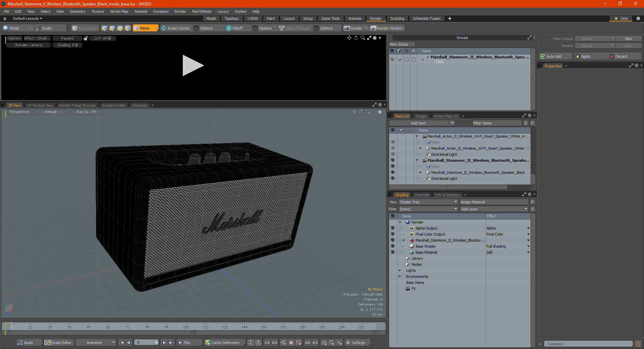Toggle visibility of Stanmore Directional Light
Viewport: 644px width, 349px height.
click(x=392, y=179)
